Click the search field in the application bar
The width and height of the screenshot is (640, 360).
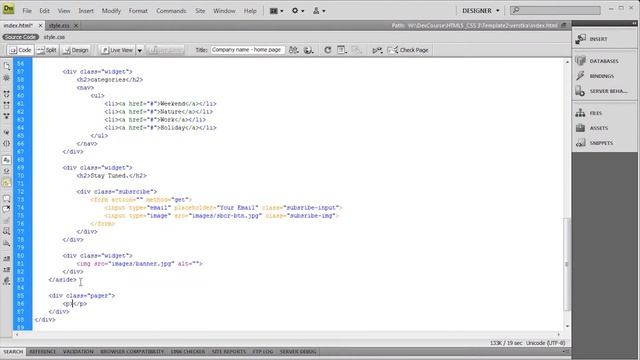pos(556,10)
